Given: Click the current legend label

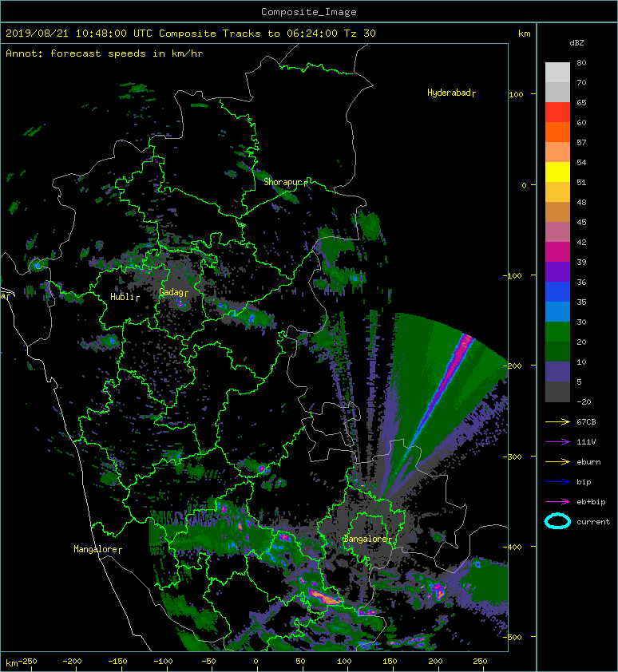Looking at the screenshot, I should pyautogui.click(x=593, y=522).
